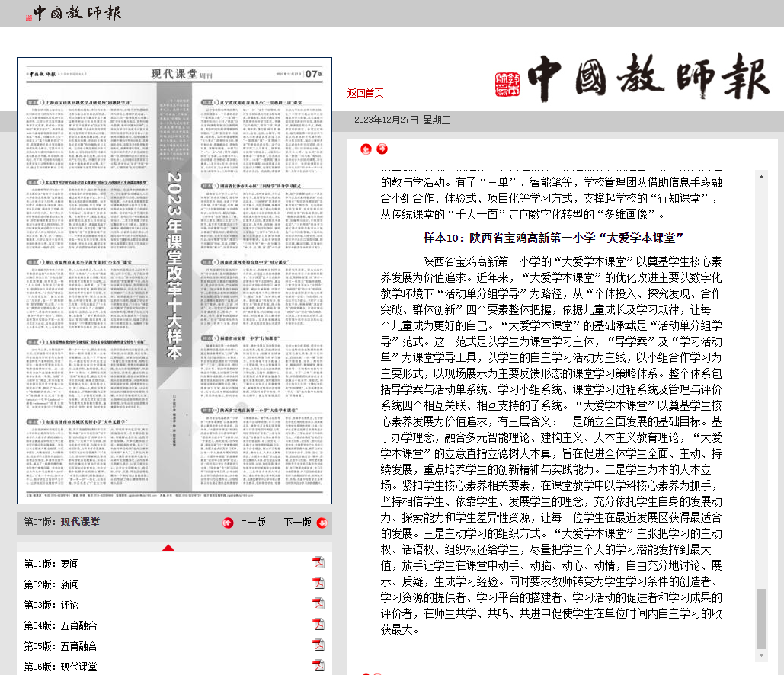
Task: Click 第07版：现代课堂 page label
Action: (62, 522)
